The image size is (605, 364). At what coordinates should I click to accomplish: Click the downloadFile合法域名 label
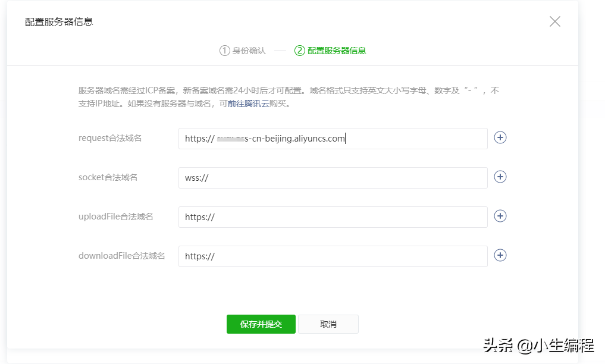(121, 256)
